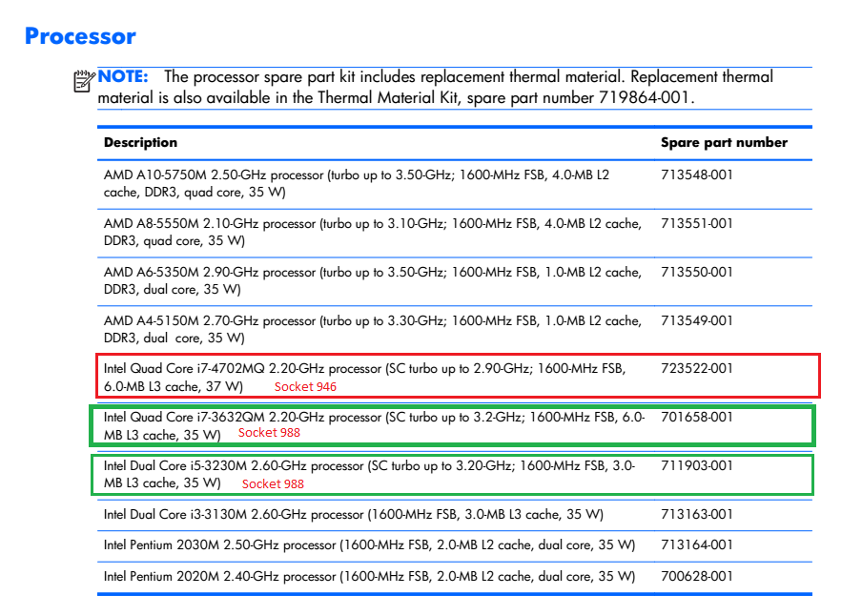This screenshot has width=862, height=616.
Task: Select the AMD A10-5750M processor description
Action: pyautogui.click(x=357, y=184)
